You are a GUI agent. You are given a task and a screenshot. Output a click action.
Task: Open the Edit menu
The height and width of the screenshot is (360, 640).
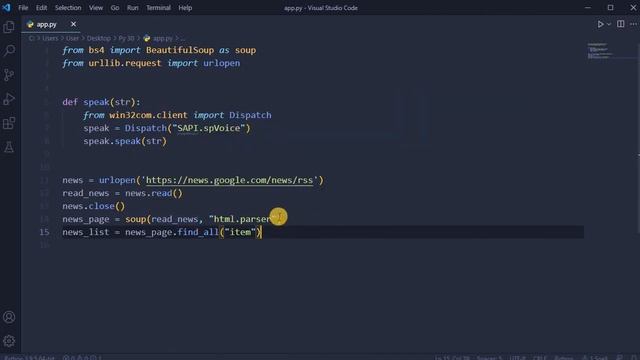[41, 8]
